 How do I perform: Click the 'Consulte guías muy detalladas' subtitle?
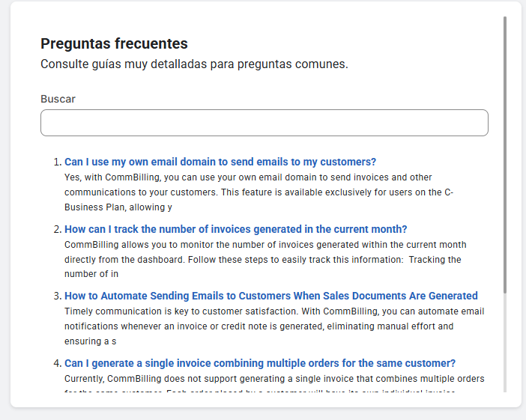[x=194, y=64]
